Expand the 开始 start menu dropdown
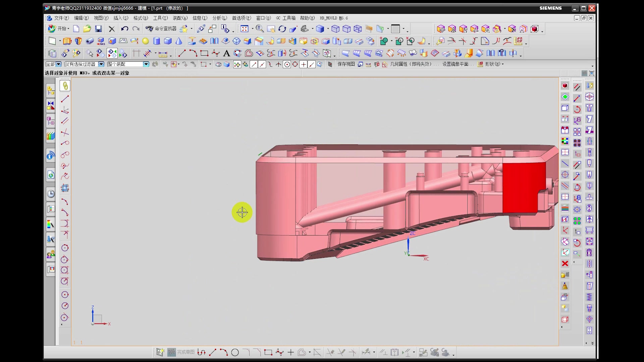Image resolution: width=644 pixels, height=362 pixels. (x=62, y=28)
